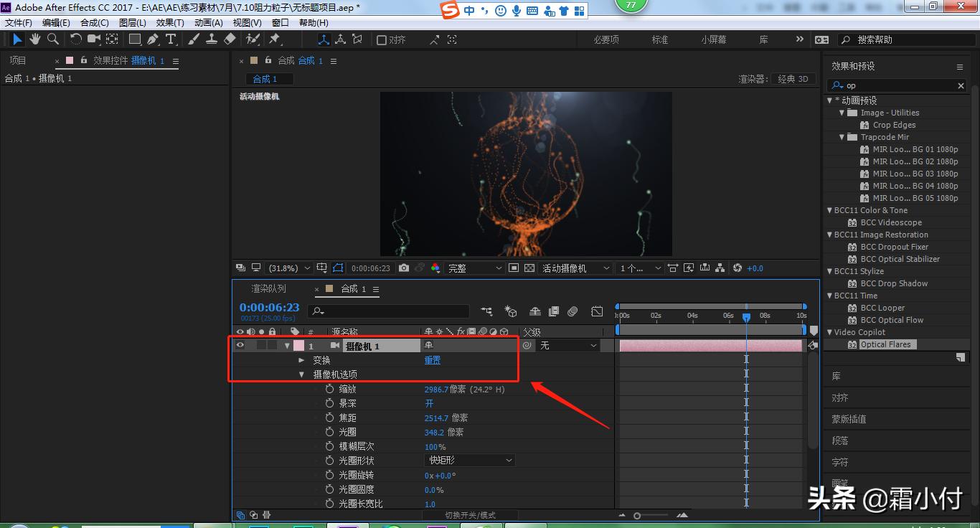Click the current time indicator on ruler
The height and width of the screenshot is (528, 980).
[746, 316]
